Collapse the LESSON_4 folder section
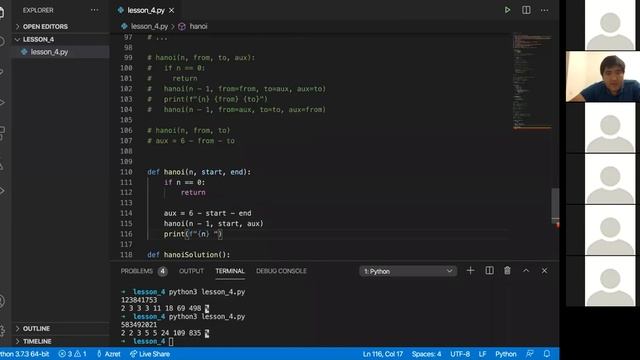This screenshot has width=640, height=360. point(38,40)
